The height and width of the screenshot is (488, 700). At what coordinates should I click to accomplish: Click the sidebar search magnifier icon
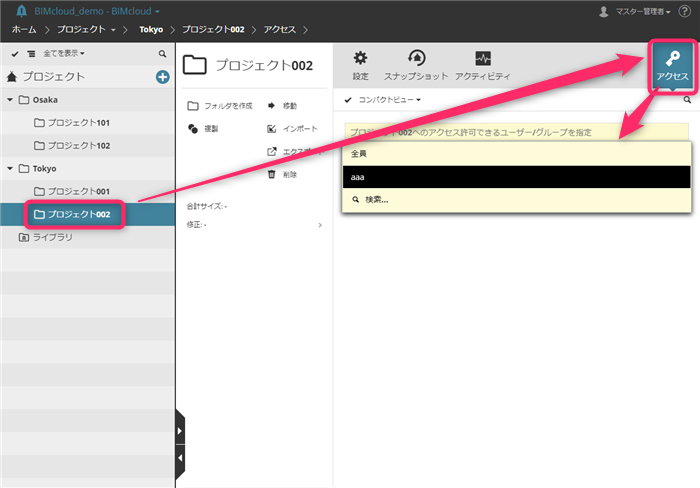(162, 54)
